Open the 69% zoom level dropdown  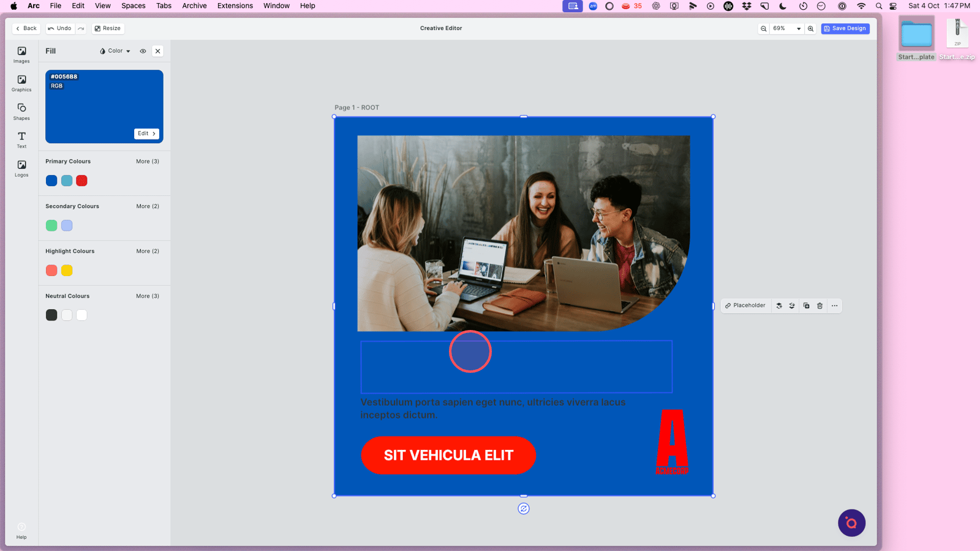[786, 29]
